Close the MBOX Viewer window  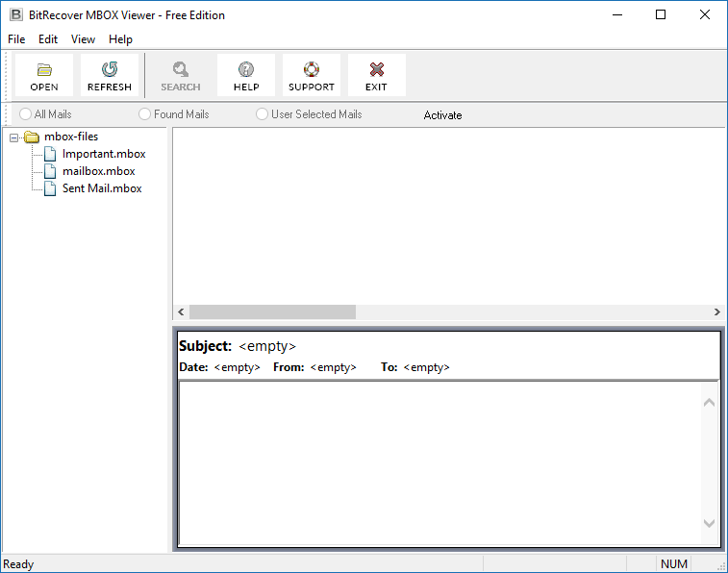(x=704, y=14)
